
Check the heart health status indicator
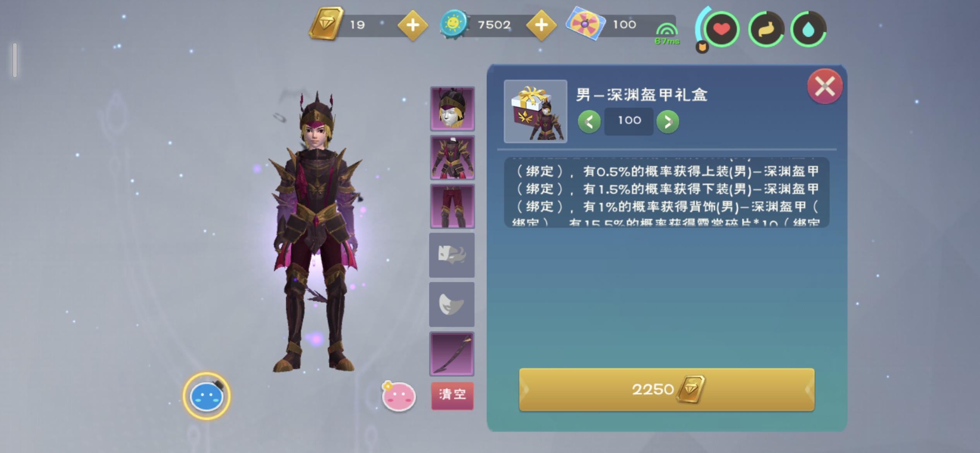721,30
